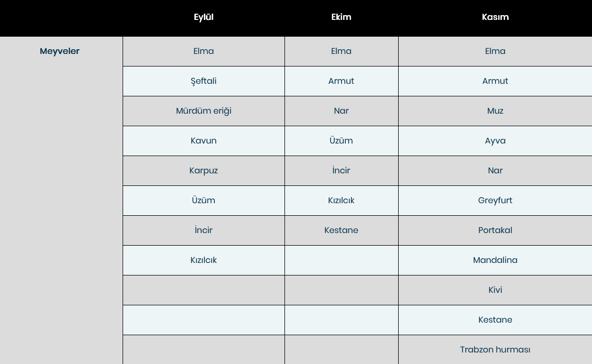Click the Mandalina cell

click(x=495, y=260)
